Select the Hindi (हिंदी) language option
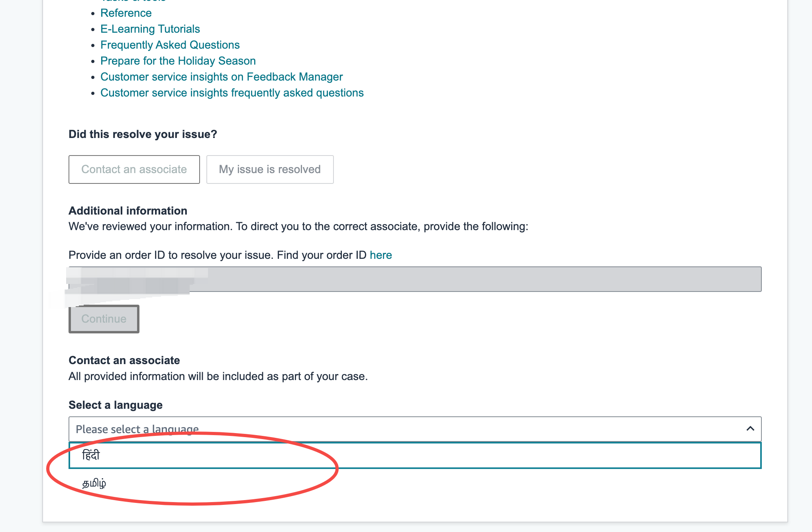 415,455
